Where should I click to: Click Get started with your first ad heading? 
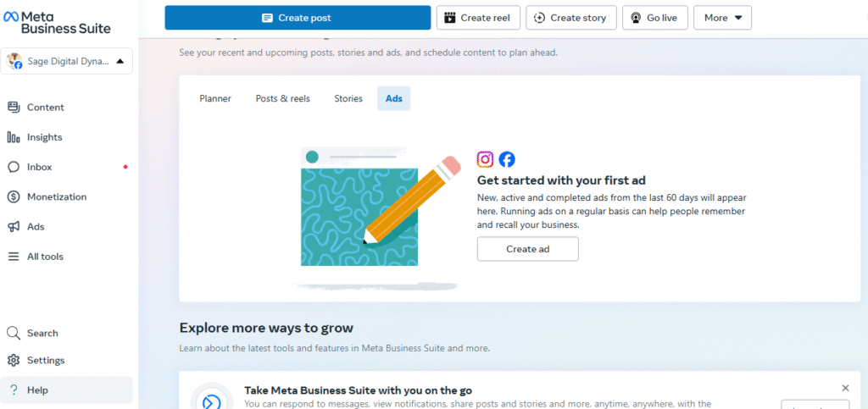(561, 180)
